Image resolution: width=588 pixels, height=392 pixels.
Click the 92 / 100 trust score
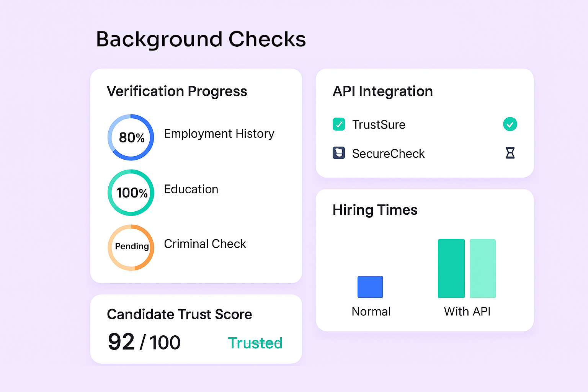click(144, 342)
